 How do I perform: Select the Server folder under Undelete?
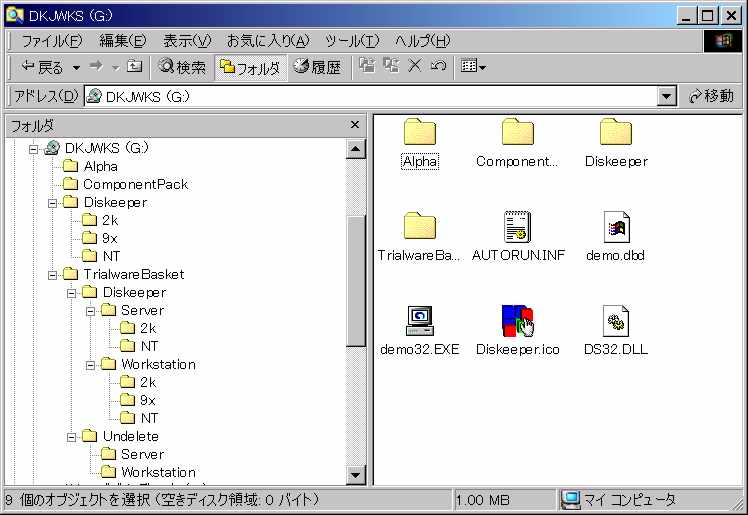[x=142, y=454]
